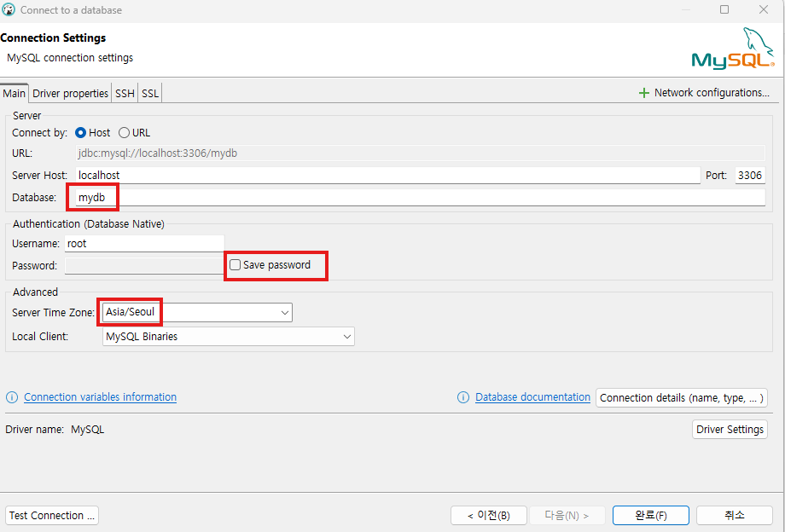This screenshot has height=532, width=785.
Task: Open Driver Settings
Action: 730,430
